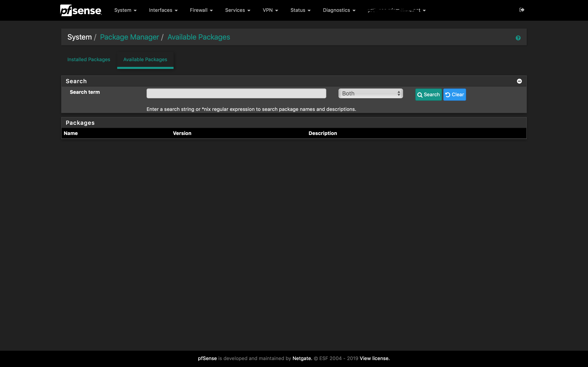Collapse the Search panel with minus icon
Viewport: 588px width, 367px height.
pyautogui.click(x=519, y=81)
